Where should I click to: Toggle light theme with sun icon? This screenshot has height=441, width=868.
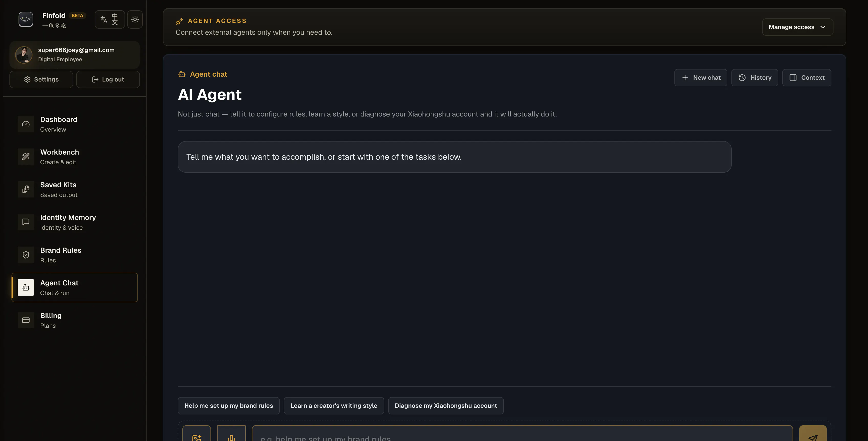pos(135,19)
